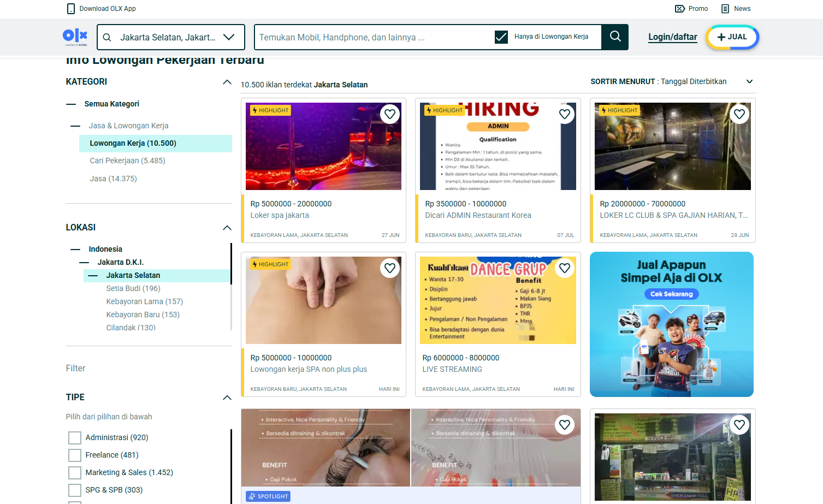Collapse the KATEGORI section
The image size is (823, 504).
(227, 82)
